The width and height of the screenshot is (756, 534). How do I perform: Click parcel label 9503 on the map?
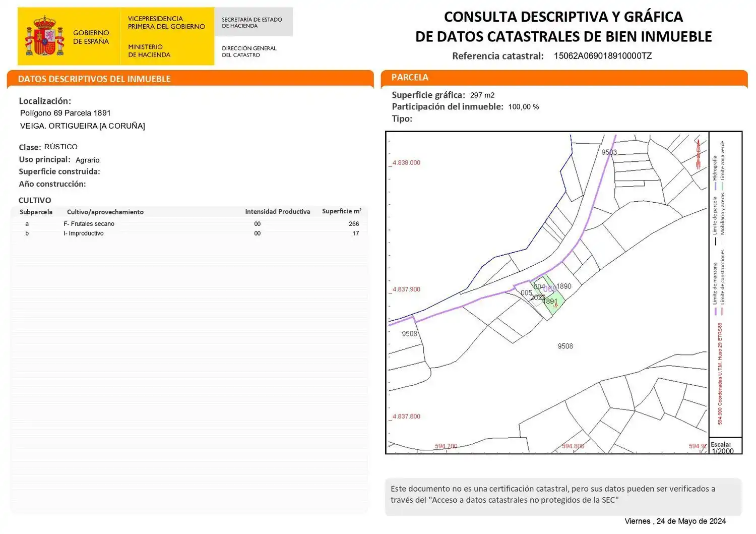pyautogui.click(x=609, y=152)
